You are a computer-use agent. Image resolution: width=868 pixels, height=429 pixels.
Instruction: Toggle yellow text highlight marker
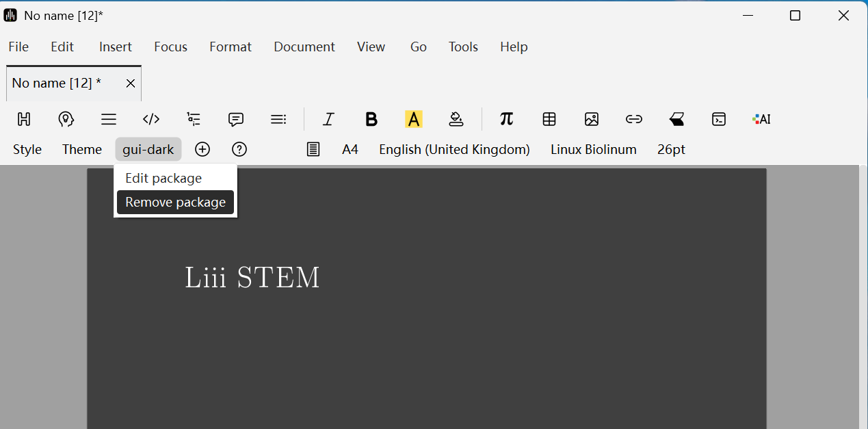413,119
